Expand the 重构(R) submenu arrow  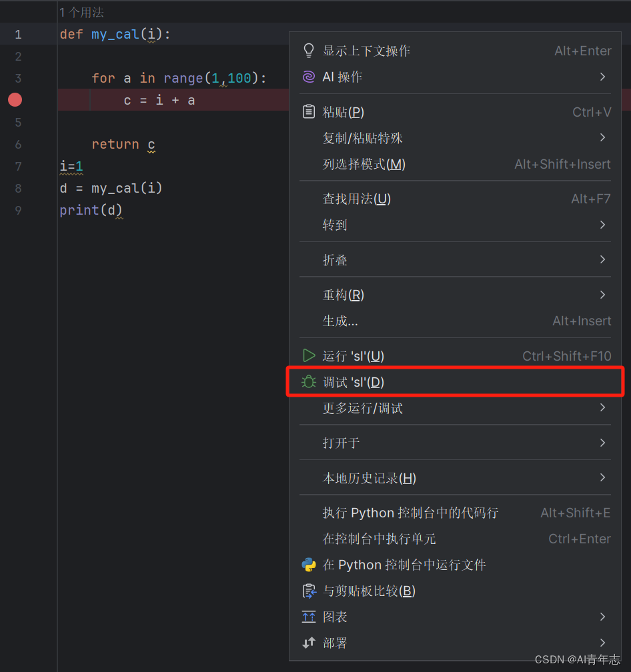603,295
